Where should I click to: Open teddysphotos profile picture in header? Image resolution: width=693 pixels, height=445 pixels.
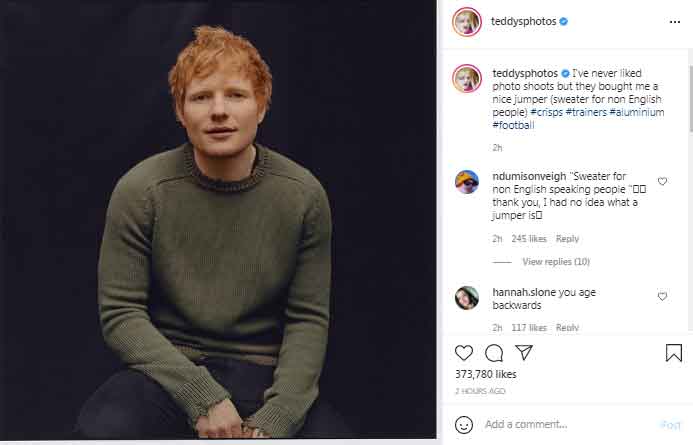[467, 22]
